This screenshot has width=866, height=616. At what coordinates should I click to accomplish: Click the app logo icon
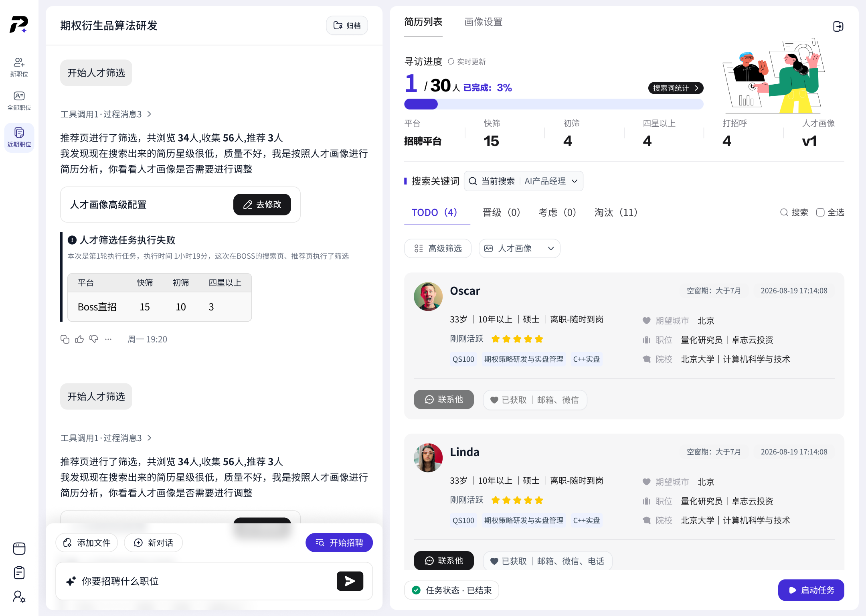pyautogui.click(x=19, y=24)
